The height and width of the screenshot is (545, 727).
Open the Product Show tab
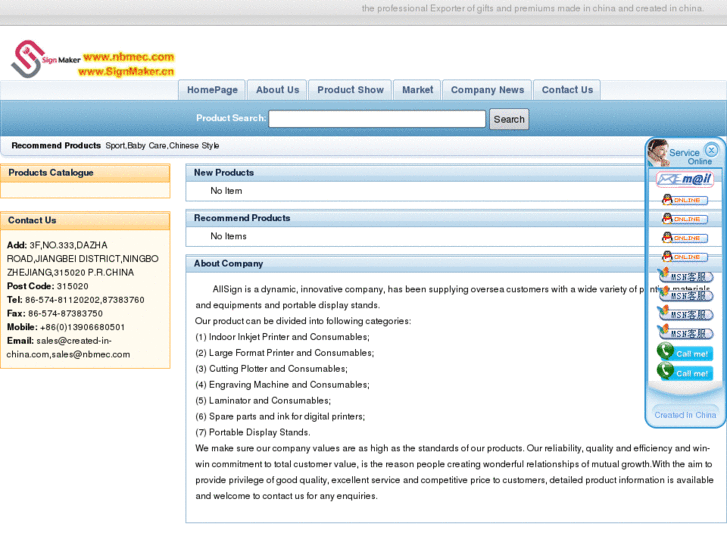click(351, 90)
